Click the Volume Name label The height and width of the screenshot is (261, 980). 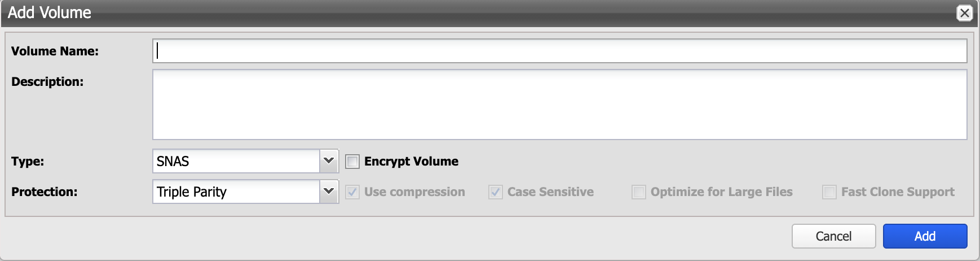point(55,51)
